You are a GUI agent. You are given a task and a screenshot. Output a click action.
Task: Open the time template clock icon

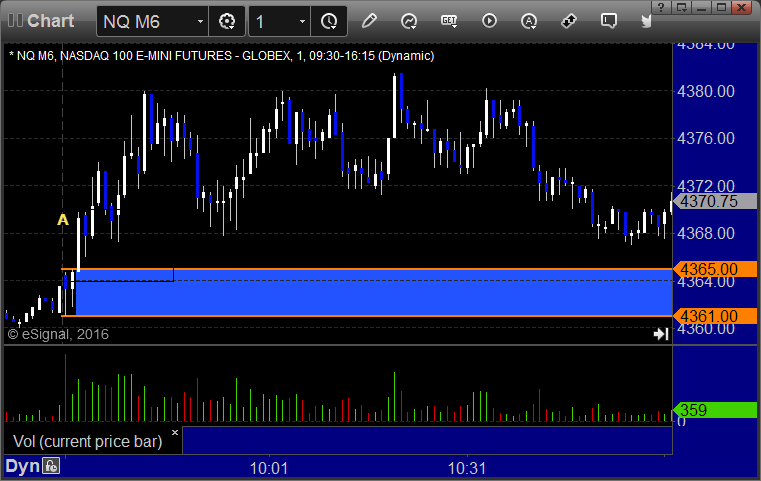329,21
